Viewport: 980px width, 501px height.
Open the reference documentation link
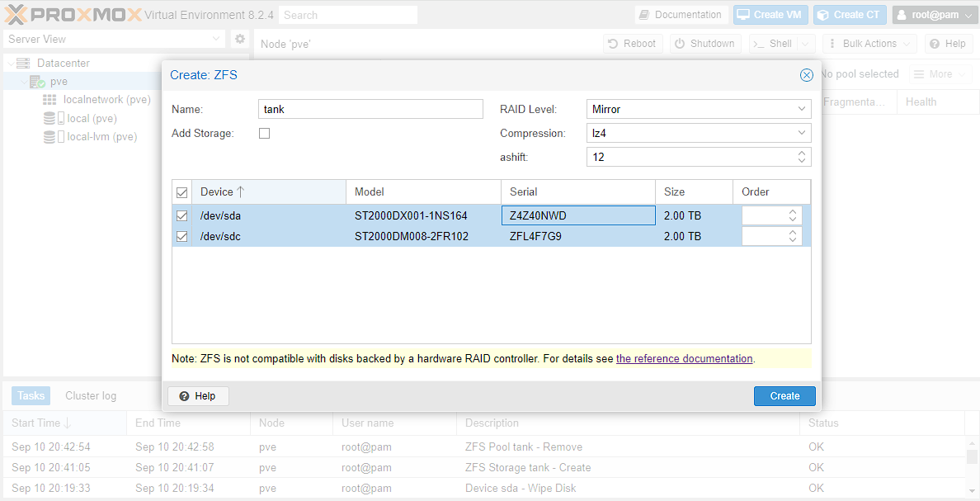pos(684,358)
